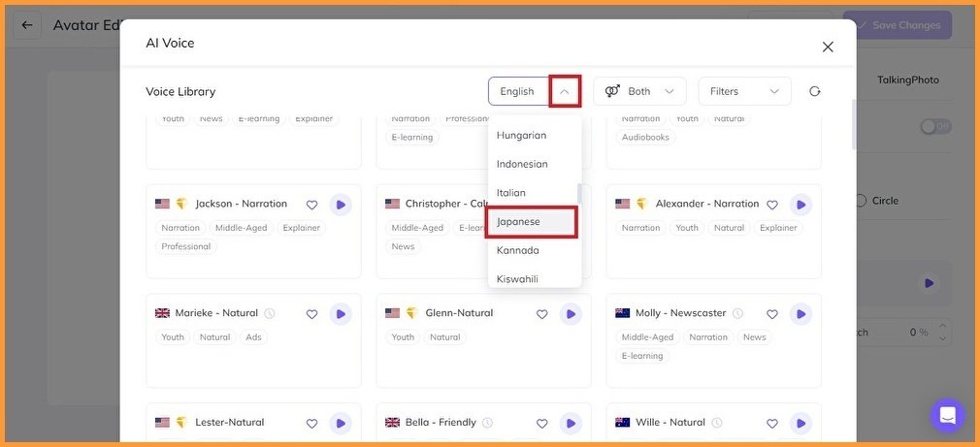Favorite the Lester-Natural voice
Screen dimensions: 980x447
tap(311, 424)
